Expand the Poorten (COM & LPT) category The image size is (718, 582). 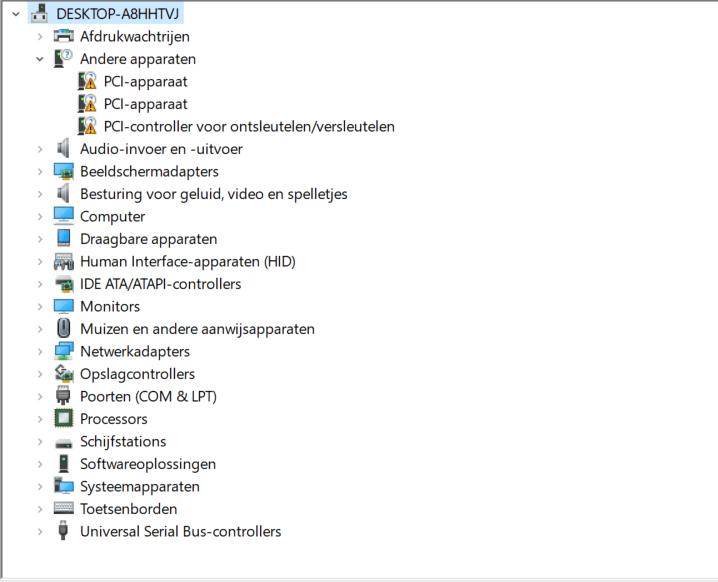pos(40,396)
